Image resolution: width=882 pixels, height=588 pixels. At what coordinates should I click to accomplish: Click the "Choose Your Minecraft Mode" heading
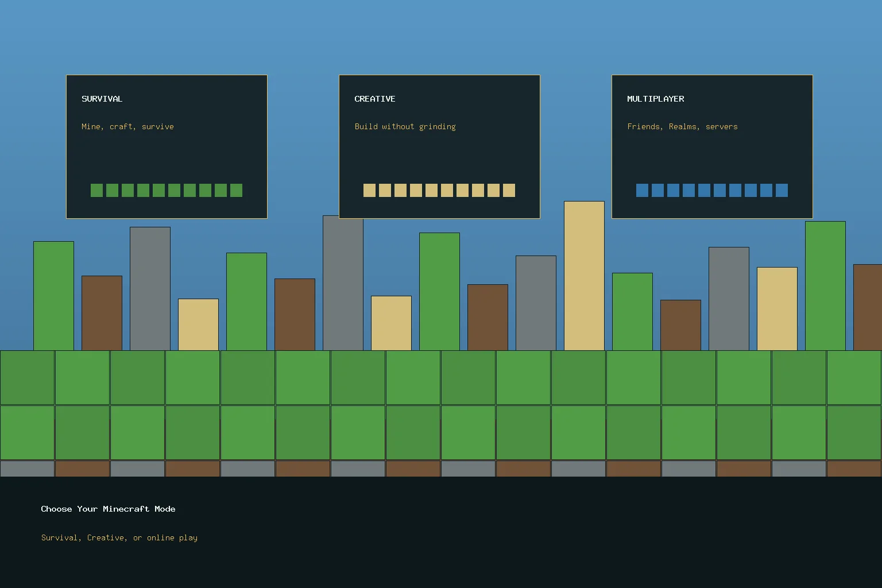pos(108,509)
